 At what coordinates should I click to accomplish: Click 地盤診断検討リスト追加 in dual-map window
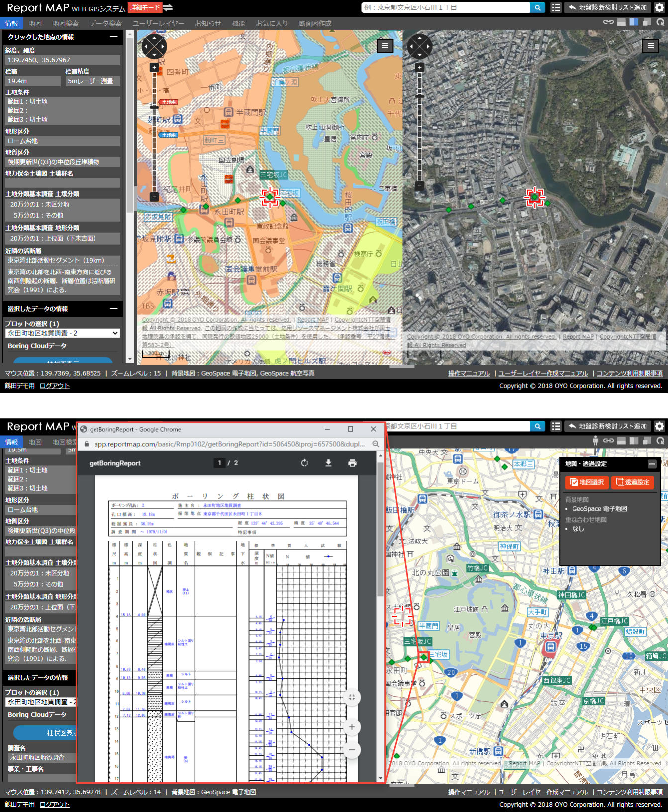tap(607, 7)
